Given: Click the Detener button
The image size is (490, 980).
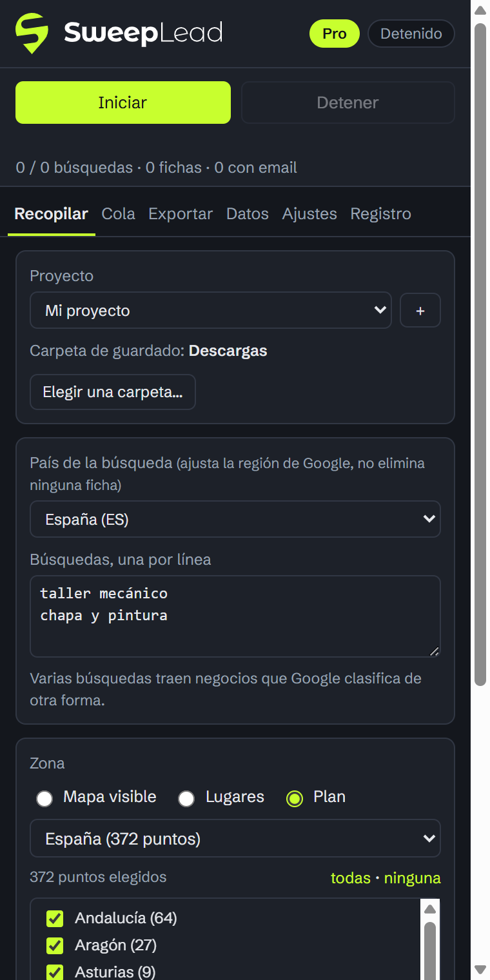Looking at the screenshot, I should [348, 103].
